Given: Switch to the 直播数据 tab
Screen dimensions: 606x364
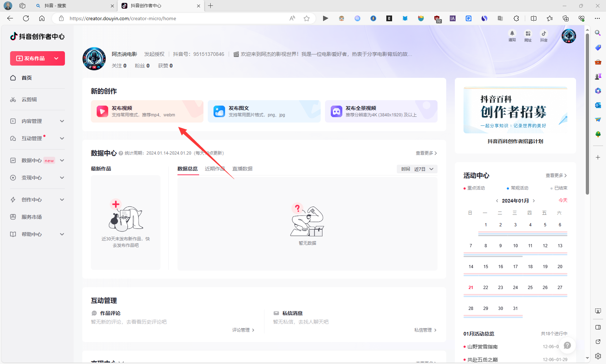Looking at the screenshot, I should [x=242, y=169].
